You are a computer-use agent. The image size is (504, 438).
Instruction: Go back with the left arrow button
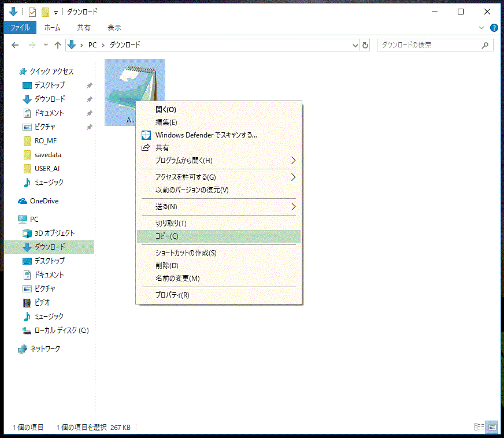[x=15, y=45]
